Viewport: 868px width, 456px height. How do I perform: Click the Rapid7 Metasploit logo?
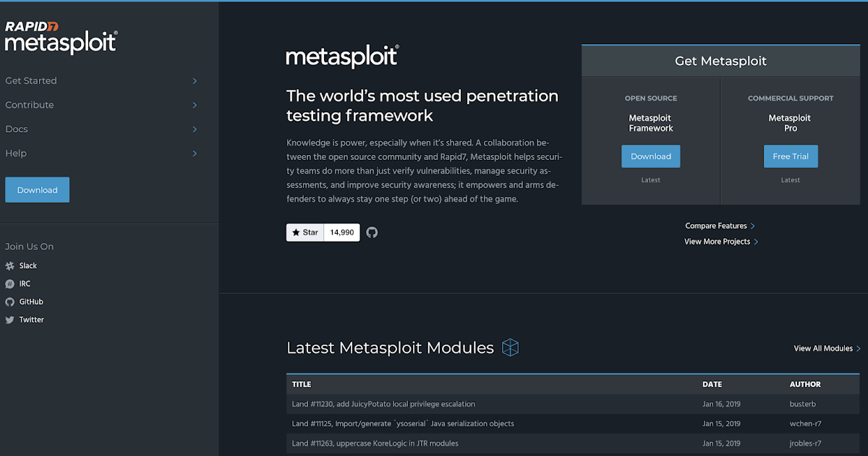60,35
